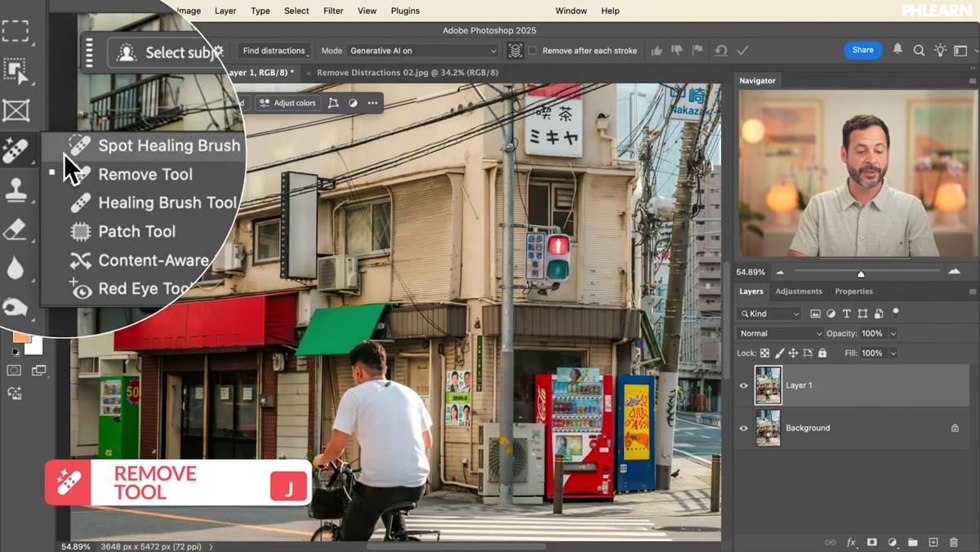980x552 pixels.
Task: Select the healing brush tool group icon
Action: pyautogui.click(x=16, y=150)
